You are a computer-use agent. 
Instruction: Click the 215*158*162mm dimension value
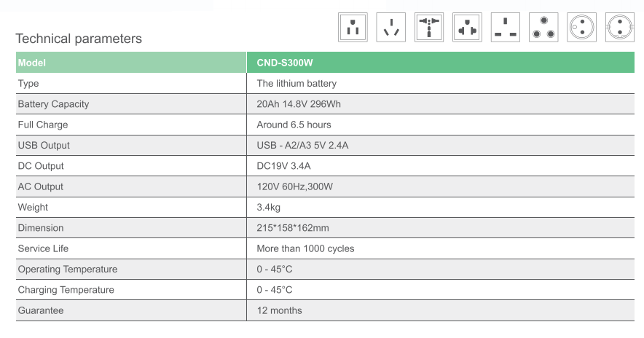[x=293, y=228]
